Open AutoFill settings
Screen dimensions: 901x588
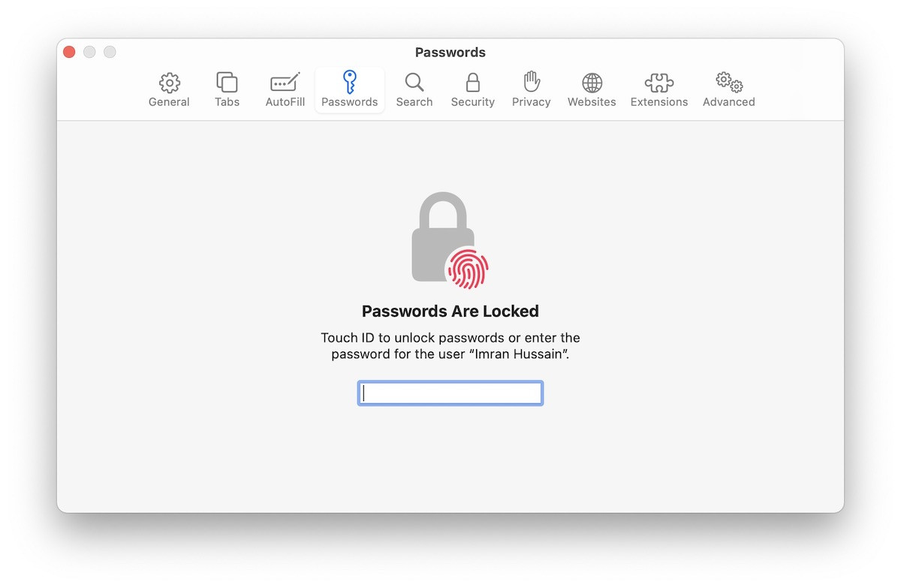coord(285,90)
